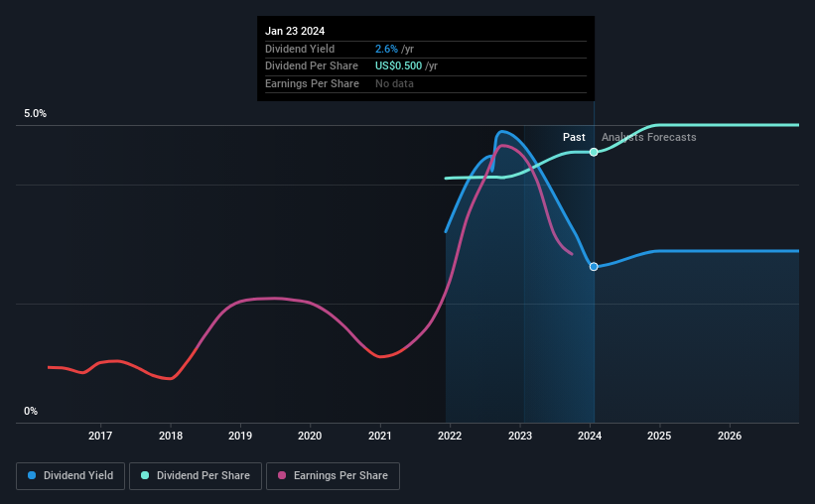The height and width of the screenshot is (504, 815).
Task: Click the pink Earnings Per Share legend dot
Action: pyautogui.click(x=282, y=475)
